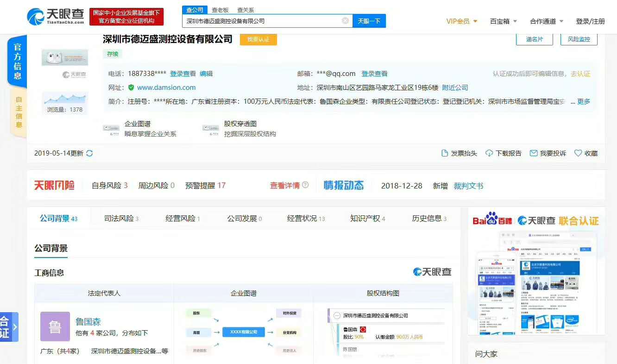
Task: Click the 更多 link to expand company intro
Action: [x=584, y=101]
